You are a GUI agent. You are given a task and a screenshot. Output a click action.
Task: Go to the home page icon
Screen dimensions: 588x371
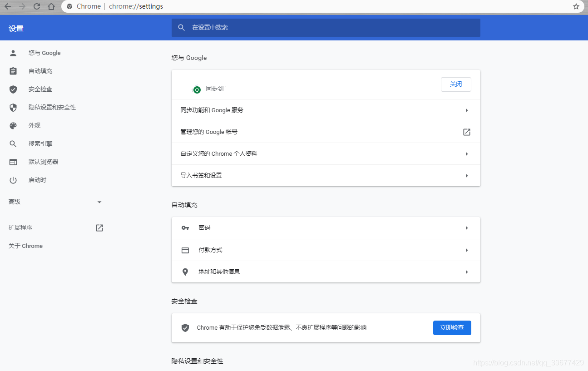click(51, 6)
